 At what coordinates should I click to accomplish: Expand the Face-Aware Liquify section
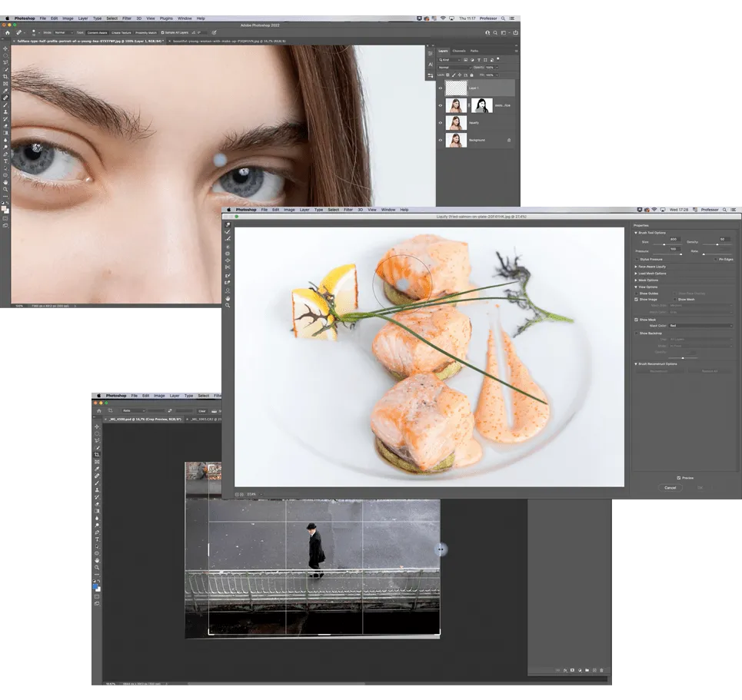point(636,267)
